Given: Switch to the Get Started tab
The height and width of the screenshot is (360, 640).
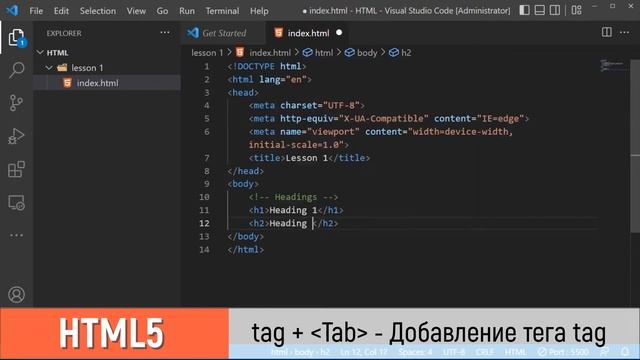Looking at the screenshot, I should point(223,33).
